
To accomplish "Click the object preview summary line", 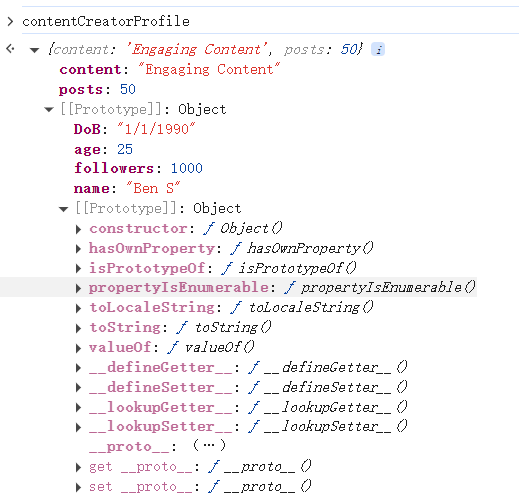I will click(x=206, y=49).
